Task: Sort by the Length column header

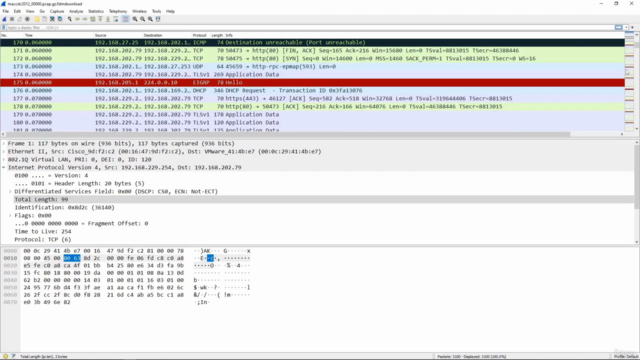Action: pyautogui.click(x=217, y=36)
